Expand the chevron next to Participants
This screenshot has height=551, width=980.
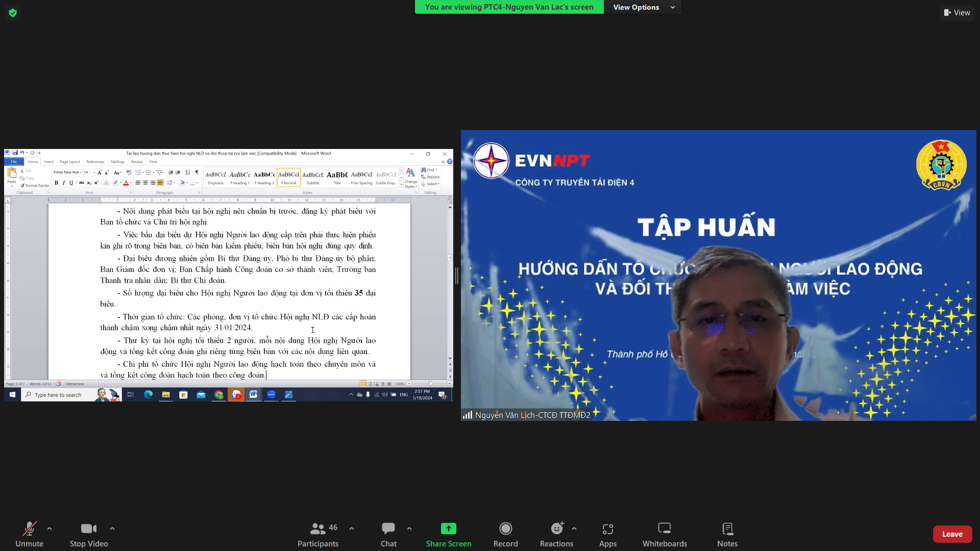pyautogui.click(x=352, y=529)
